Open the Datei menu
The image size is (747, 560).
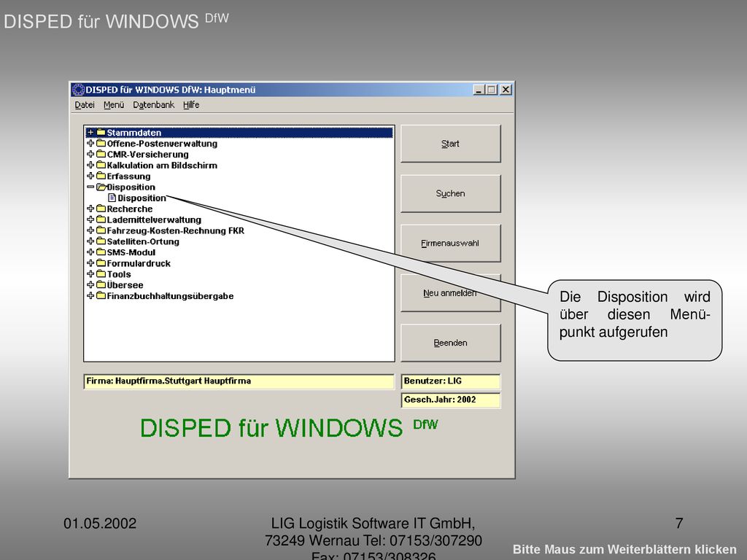85,105
